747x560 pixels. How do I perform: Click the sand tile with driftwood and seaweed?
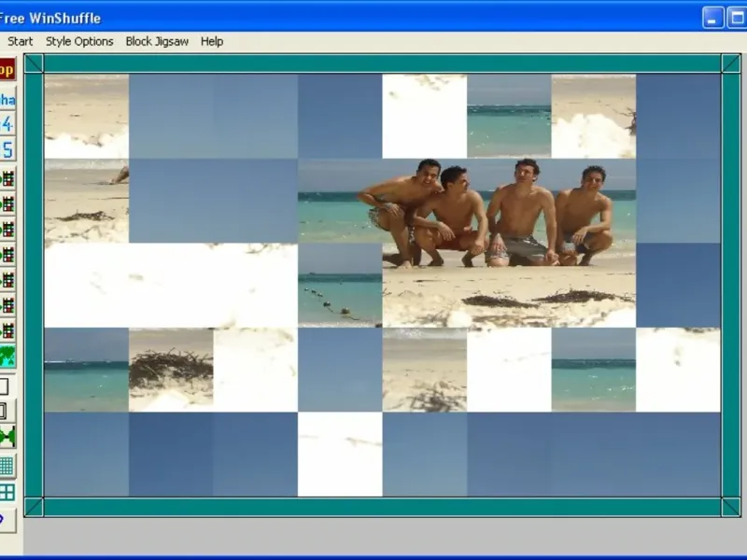[x=87, y=201]
